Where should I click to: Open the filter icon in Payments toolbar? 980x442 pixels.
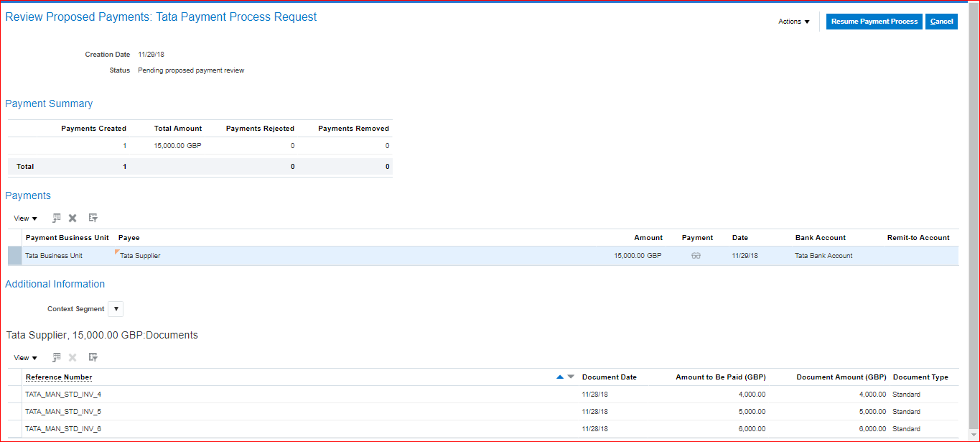pyautogui.click(x=93, y=218)
